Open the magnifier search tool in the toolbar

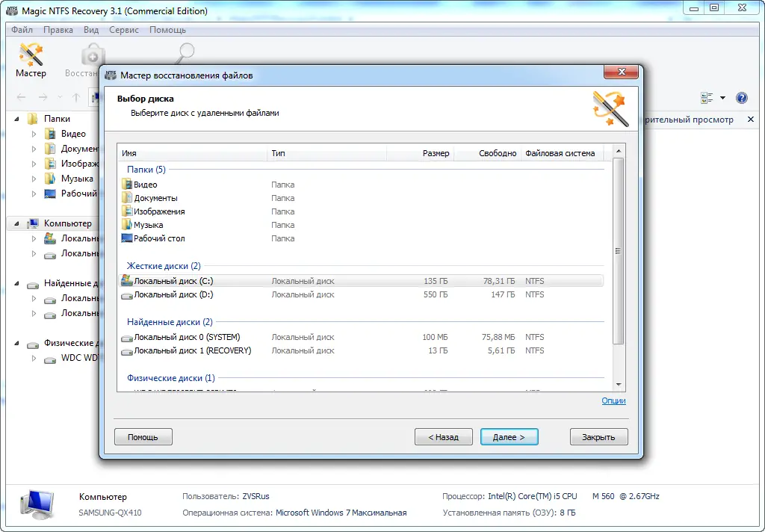click(x=185, y=53)
